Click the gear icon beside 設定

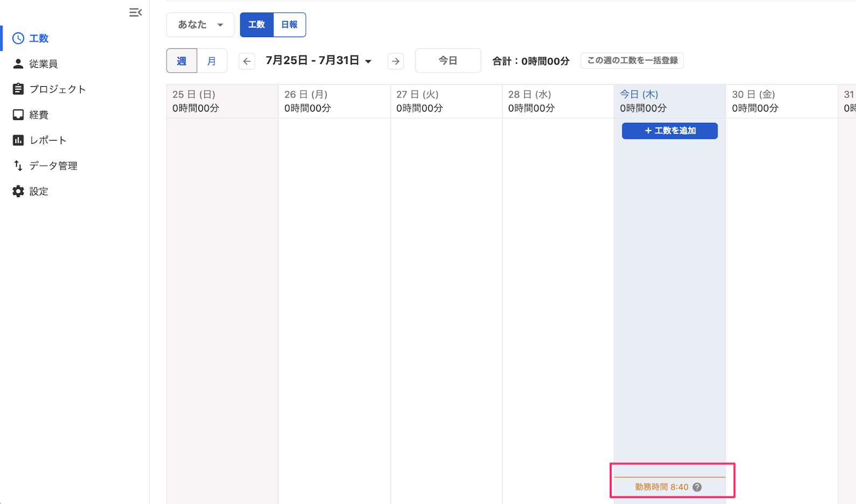pos(18,191)
